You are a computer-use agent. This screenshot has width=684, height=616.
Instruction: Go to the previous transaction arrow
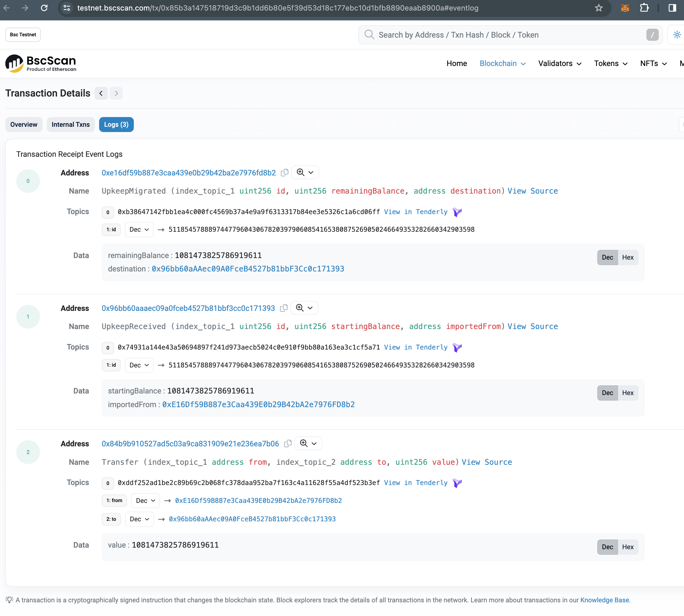tap(101, 93)
